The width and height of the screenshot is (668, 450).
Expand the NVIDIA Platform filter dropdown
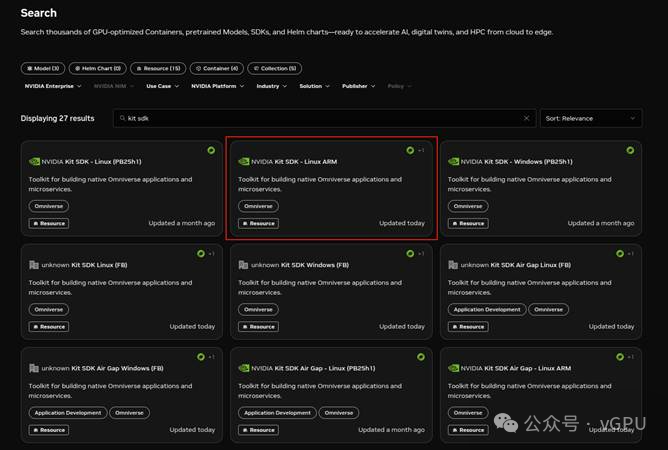(x=217, y=86)
